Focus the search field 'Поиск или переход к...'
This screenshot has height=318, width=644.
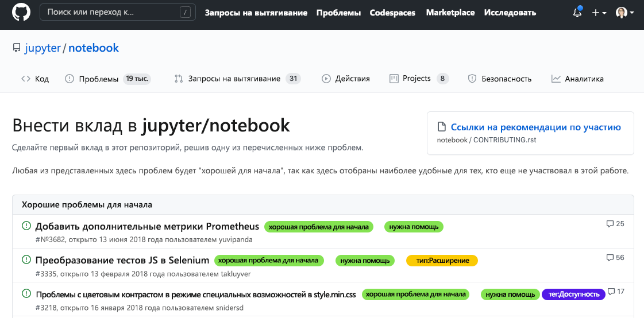[x=117, y=12]
